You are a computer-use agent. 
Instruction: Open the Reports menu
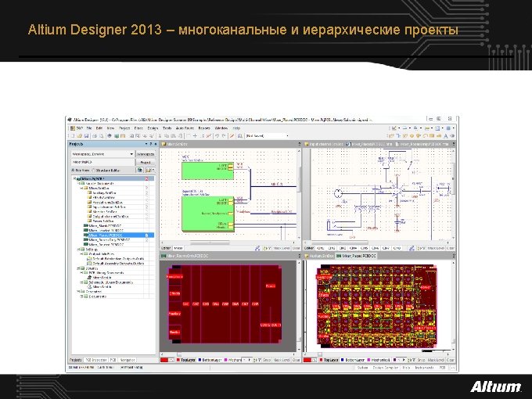(204, 128)
